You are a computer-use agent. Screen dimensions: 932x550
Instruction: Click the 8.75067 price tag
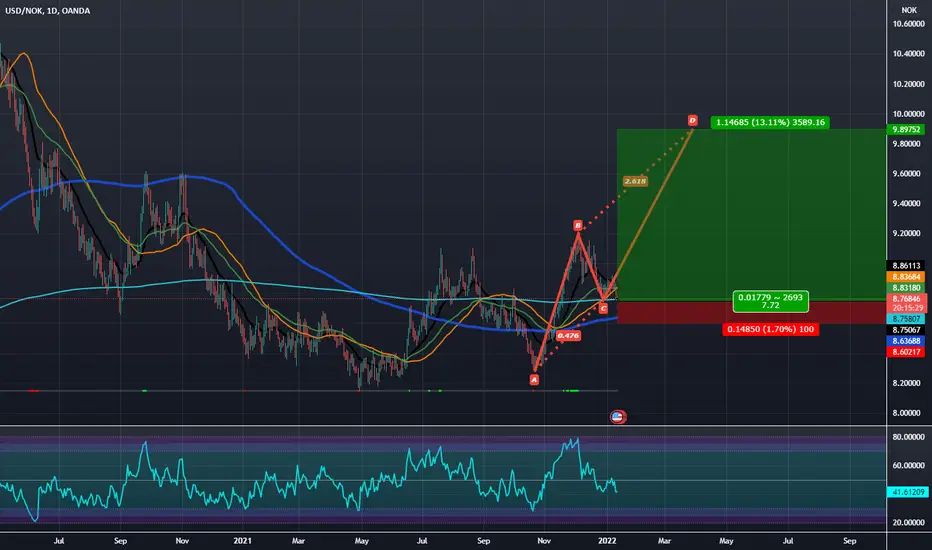tap(906, 330)
